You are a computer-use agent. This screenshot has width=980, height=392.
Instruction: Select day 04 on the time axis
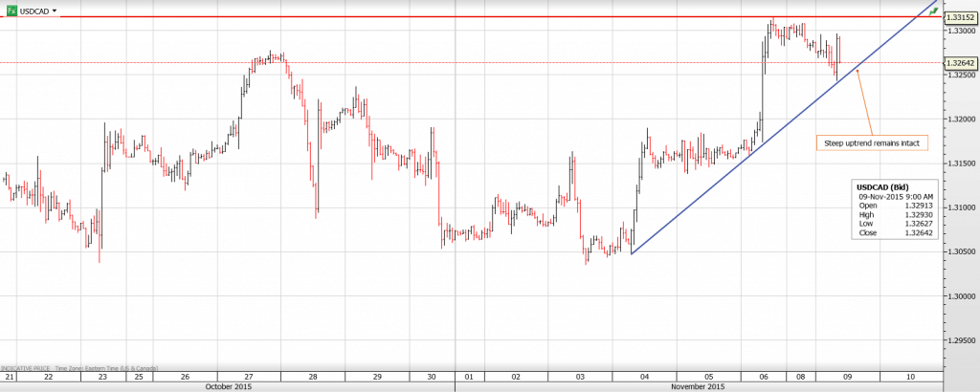(643, 376)
